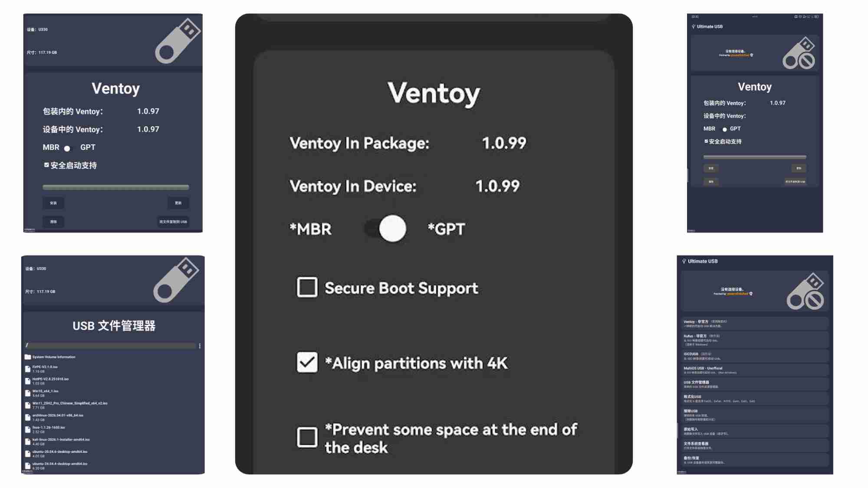Open three-dot menu in USB file manager

(x=200, y=346)
